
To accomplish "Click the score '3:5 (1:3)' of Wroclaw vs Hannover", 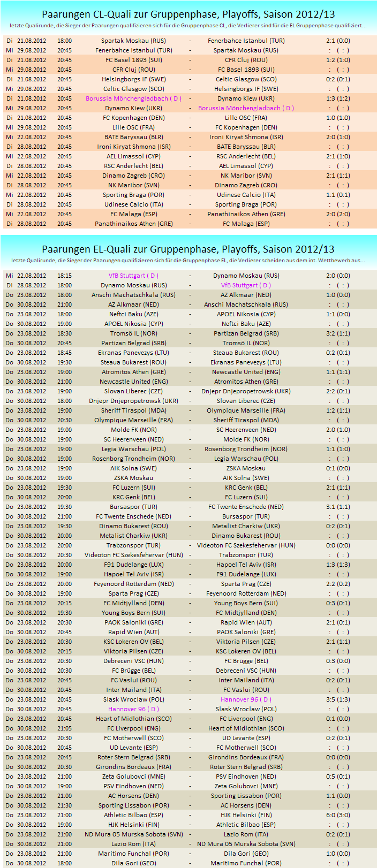I will 338,699.
